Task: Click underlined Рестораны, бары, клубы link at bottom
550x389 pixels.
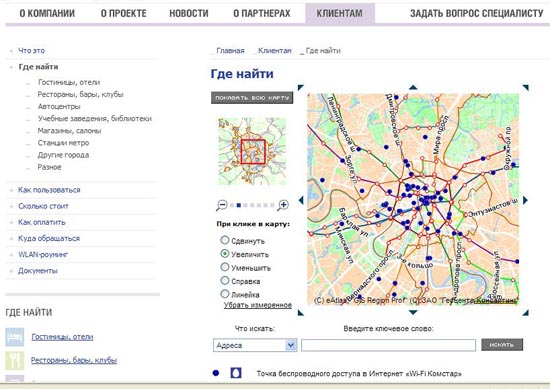Action: coord(74,360)
